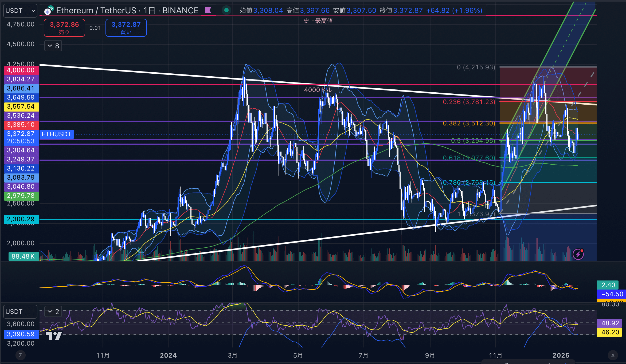
Task: Click the 4000ドル chart annotation
Action: (x=318, y=90)
